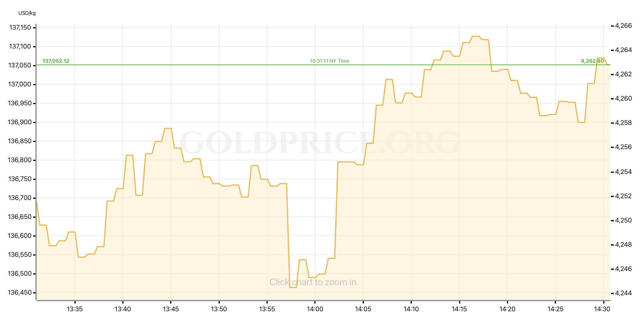Screen dimensions: 644x326
Task: Click the 137,000 left axis label
Action: [x=19, y=84]
